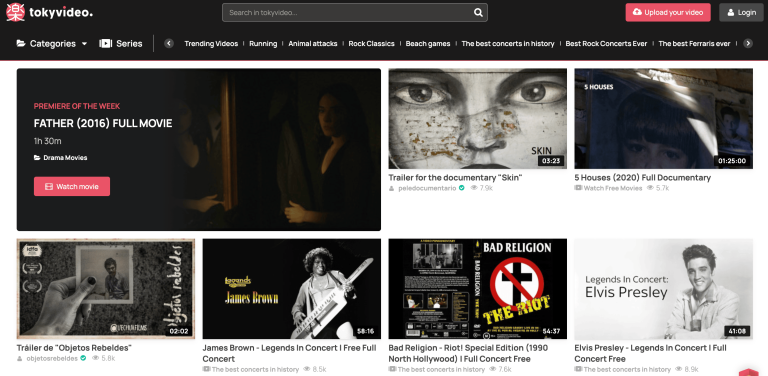768x376 pixels.
Task: Expand the Categories dropdown
Action: 52,44
